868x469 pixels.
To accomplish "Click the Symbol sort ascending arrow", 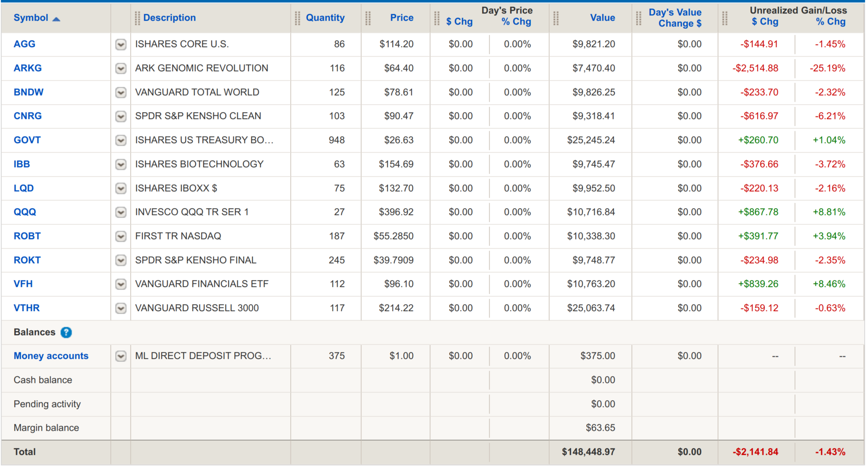I will (56, 19).
